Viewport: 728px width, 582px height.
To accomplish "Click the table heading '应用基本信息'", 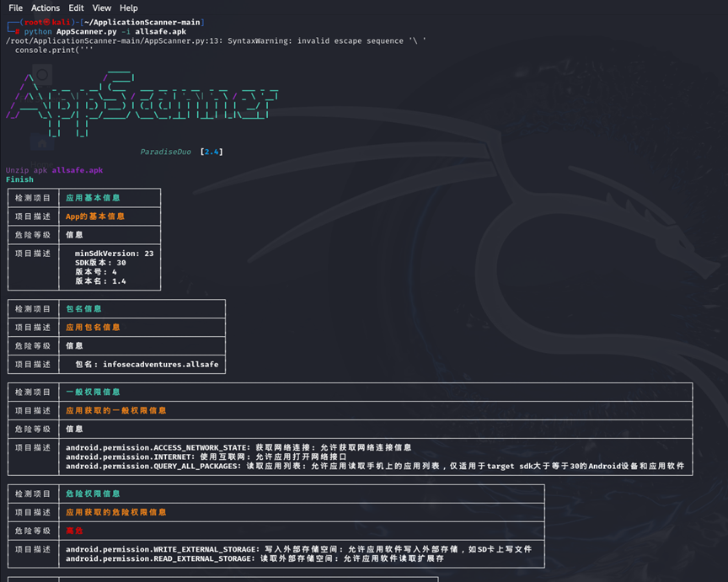I will [x=93, y=198].
